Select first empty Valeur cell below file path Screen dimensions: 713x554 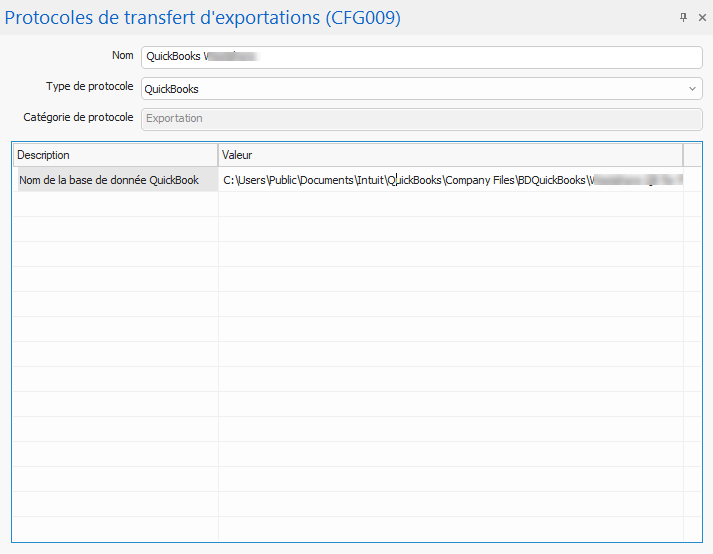[x=450, y=204]
